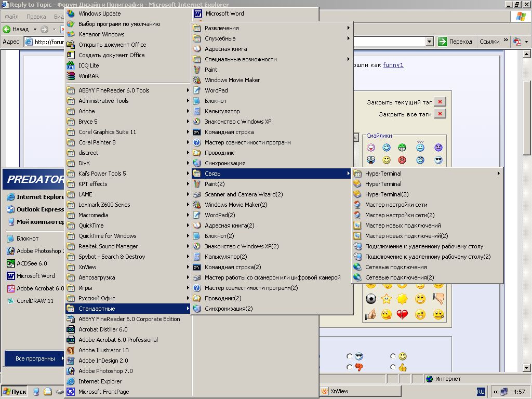Screen dimensions: 532x399
Task: Click the page scrollbar down arrow
Action: tap(526, 367)
